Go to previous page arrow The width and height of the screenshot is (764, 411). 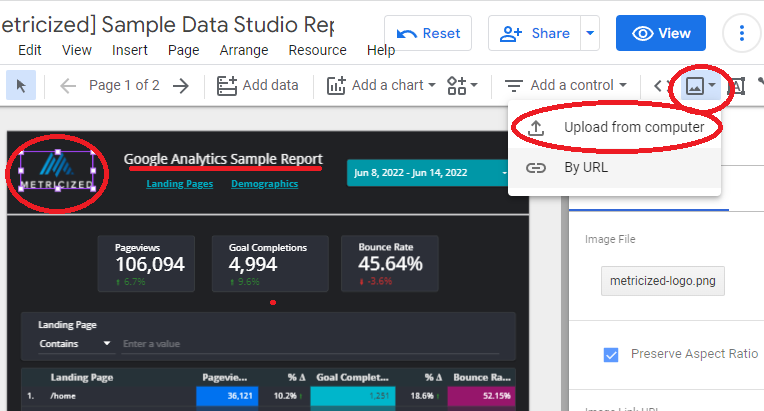coord(68,86)
